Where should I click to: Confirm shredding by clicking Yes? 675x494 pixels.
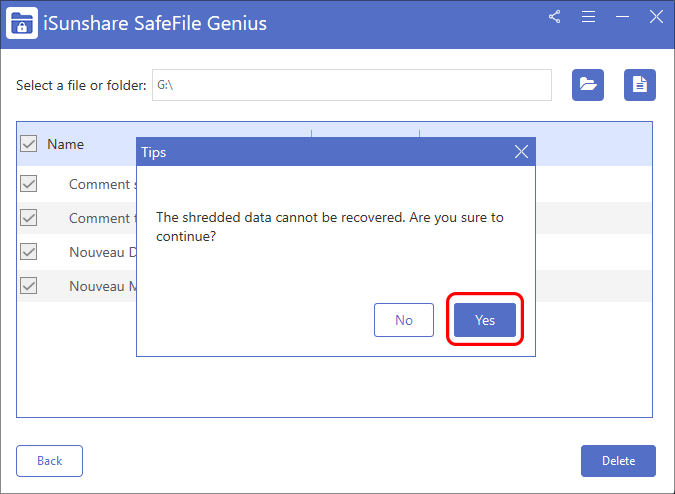[x=485, y=320]
